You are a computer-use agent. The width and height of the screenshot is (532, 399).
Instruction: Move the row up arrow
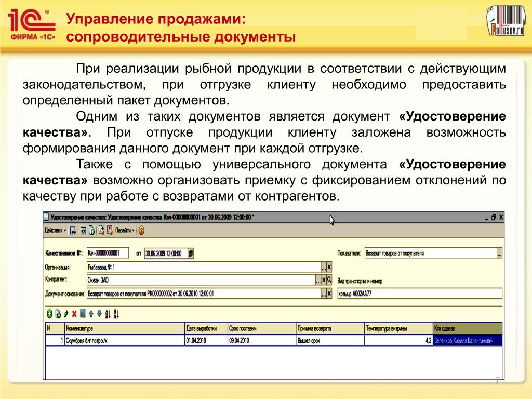point(91,314)
